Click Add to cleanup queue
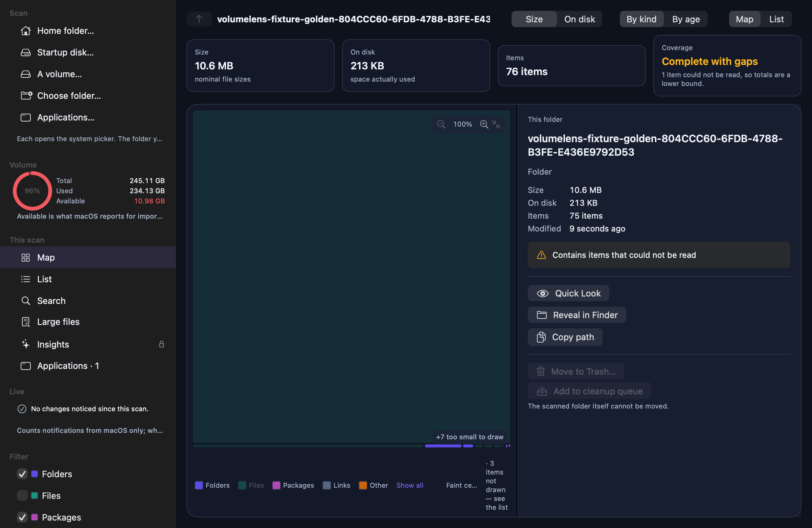The width and height of the screenshot is (812, 528). 590,391
